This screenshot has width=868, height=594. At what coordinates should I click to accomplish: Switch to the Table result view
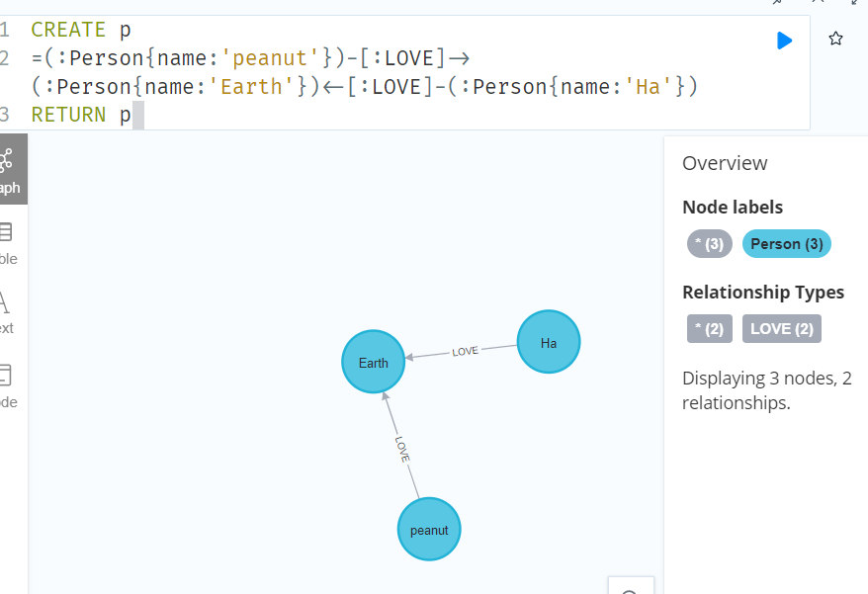(8, 242)
